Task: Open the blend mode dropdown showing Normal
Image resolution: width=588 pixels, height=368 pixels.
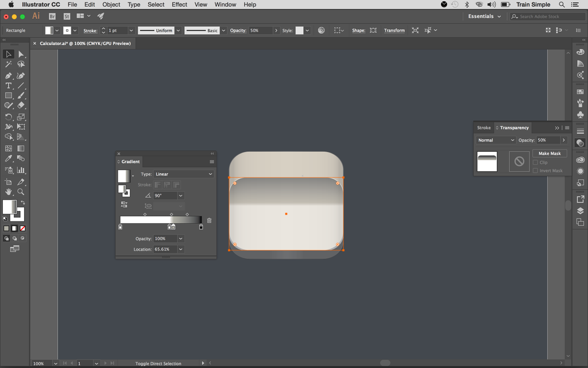Action: (495, 140)
